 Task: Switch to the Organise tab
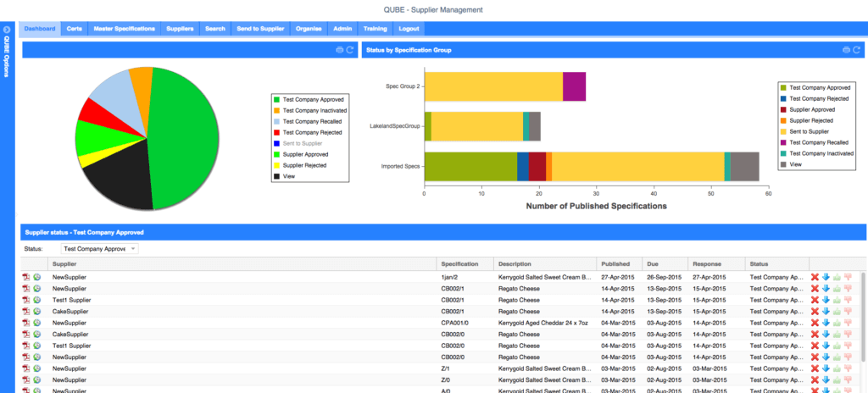point(309,29)
